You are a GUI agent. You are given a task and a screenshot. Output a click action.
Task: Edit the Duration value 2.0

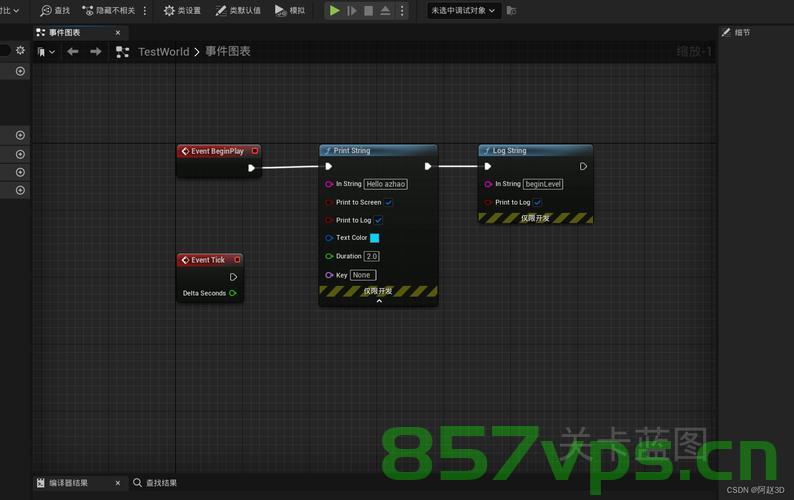click(372, 256)
